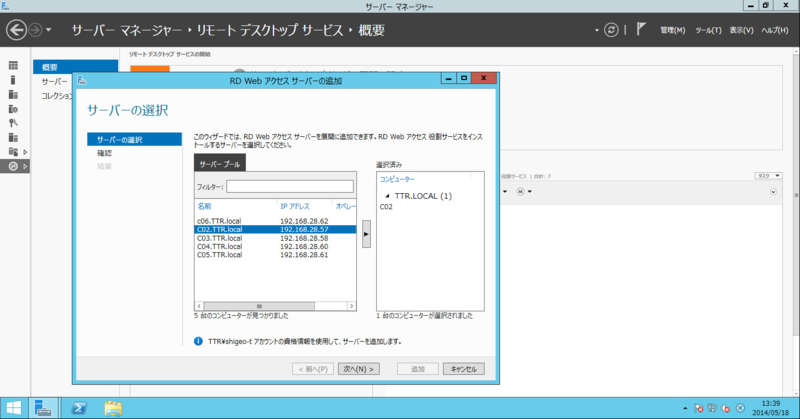
Task: Select C05.TTR.local in server pool
Action: (219, 254)
